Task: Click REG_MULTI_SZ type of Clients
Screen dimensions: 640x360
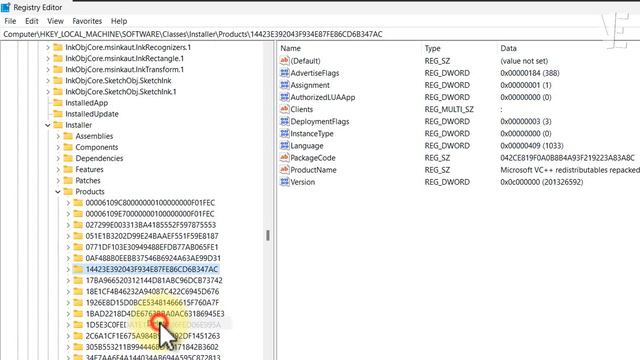Action: (x=449, y=109)
